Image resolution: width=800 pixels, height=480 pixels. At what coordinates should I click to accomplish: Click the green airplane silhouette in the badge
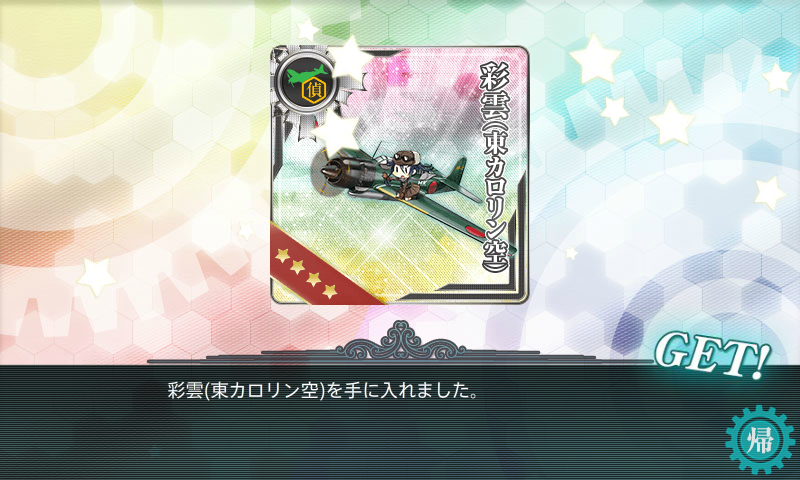307,75
